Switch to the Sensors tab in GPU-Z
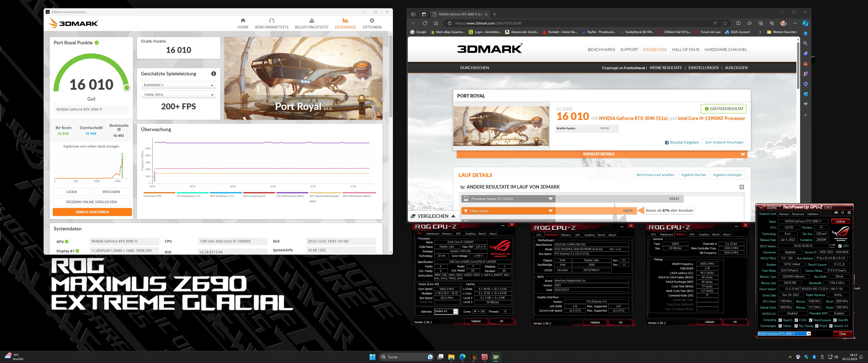868x363 pixels. [784, 214]
